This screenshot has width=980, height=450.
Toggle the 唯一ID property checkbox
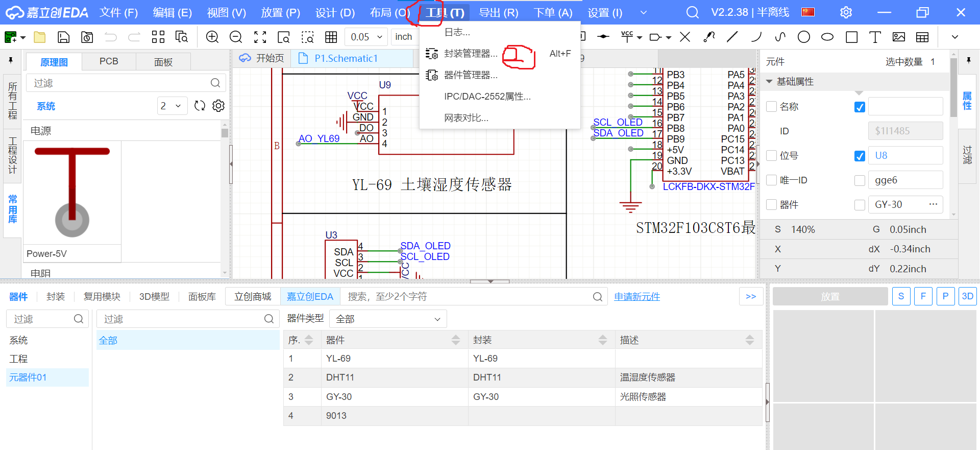point(772,180)
